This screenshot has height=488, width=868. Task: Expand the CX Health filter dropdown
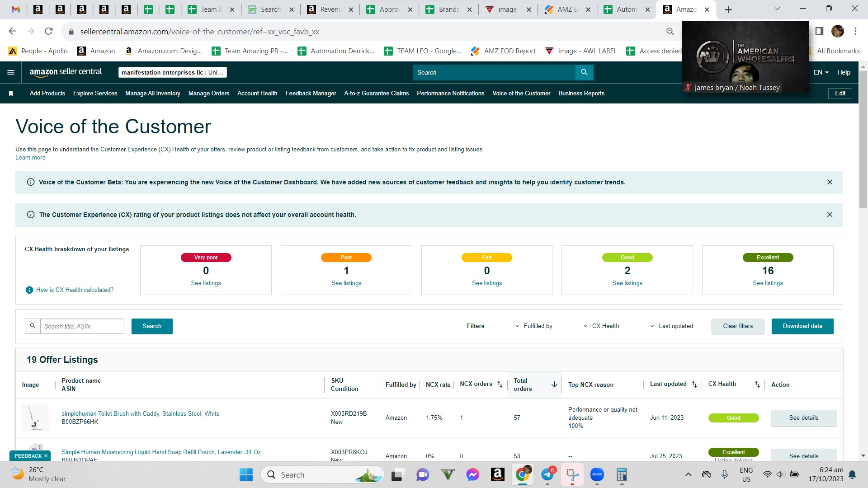601,326
